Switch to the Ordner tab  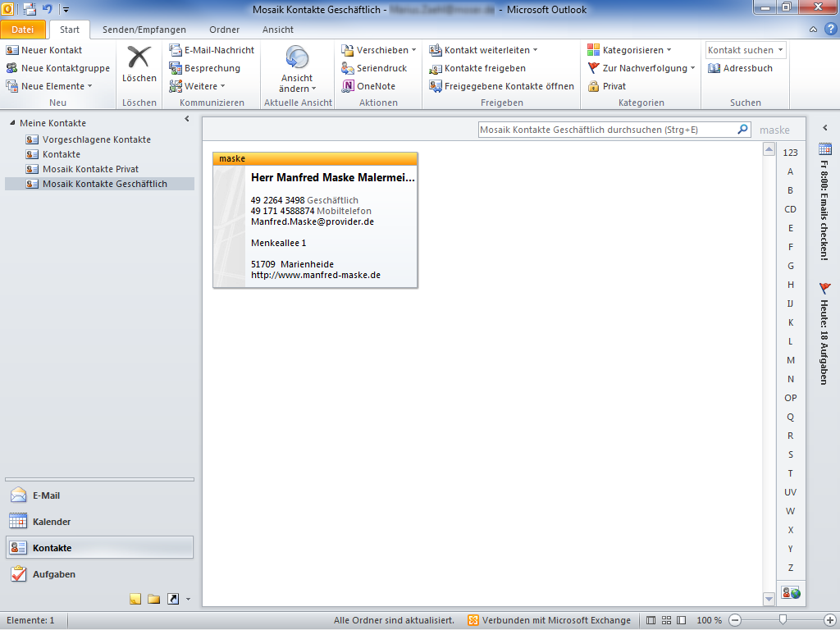pos(225,30)
